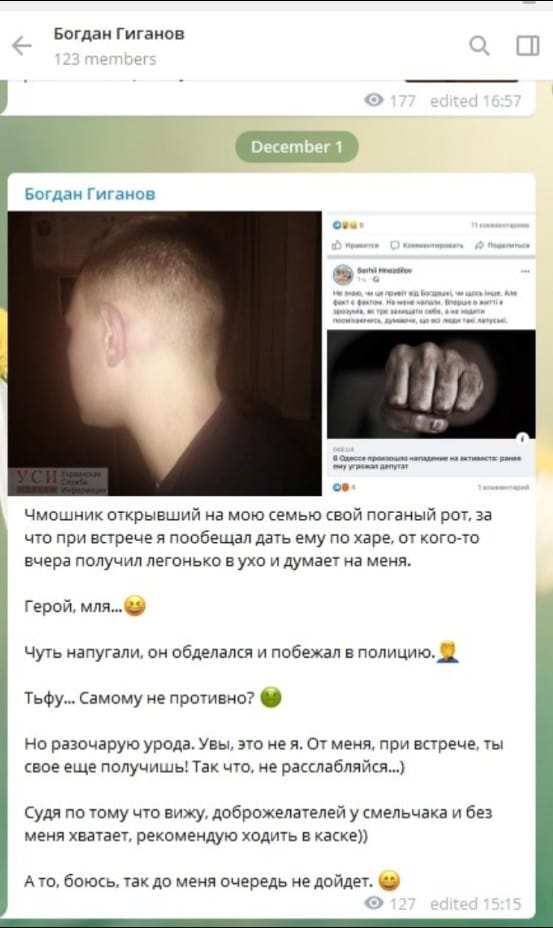Open the Богдан Гиганов channel title

(x=119, y=34)
